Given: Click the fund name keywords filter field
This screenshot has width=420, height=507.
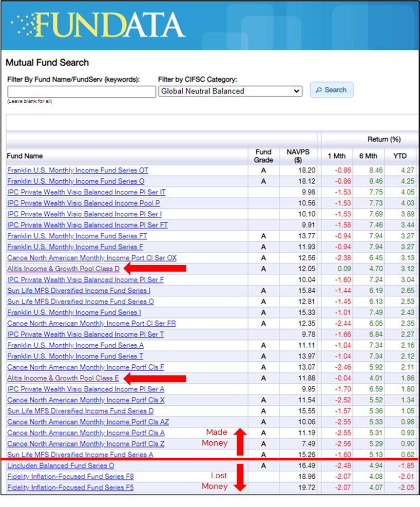Looking at the screenshot, I should click(81, 92).
